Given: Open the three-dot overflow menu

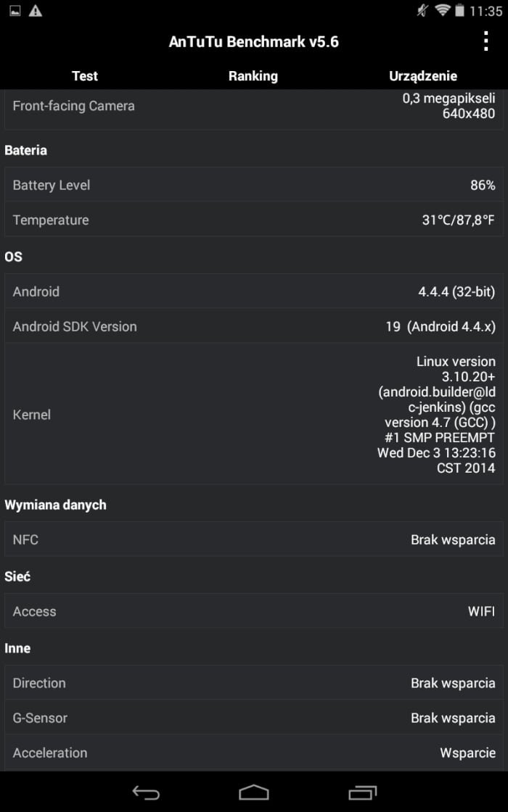Looking at the screenshot, I should click(486, 41).
